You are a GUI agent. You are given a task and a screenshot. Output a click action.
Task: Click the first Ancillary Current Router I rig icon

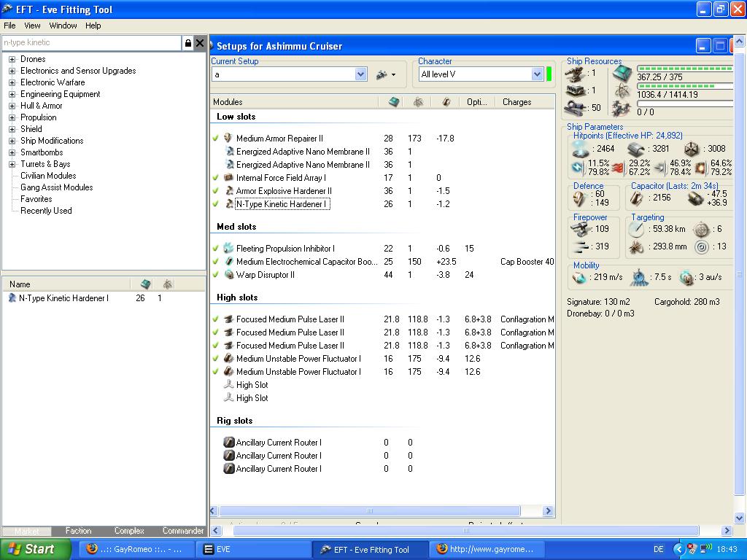click(x=229, y=443)
